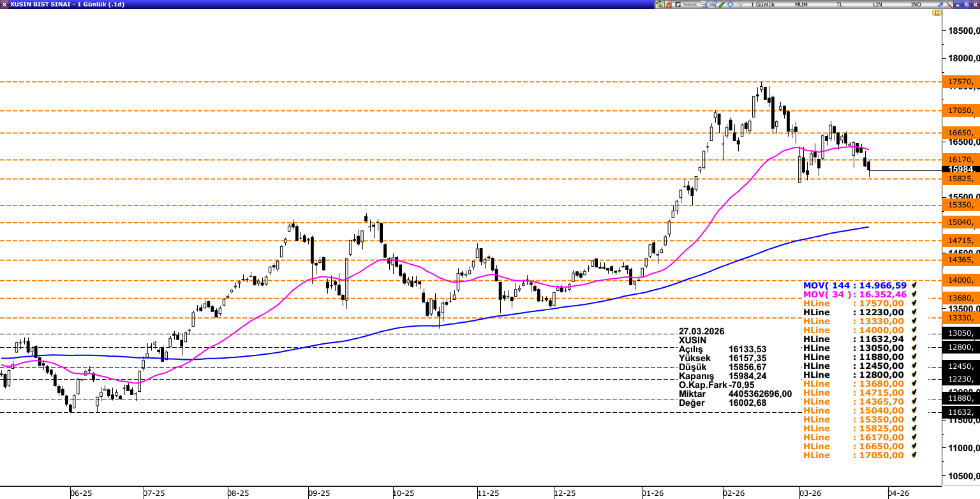Click the Forinvest logo in toolbar

688,4
